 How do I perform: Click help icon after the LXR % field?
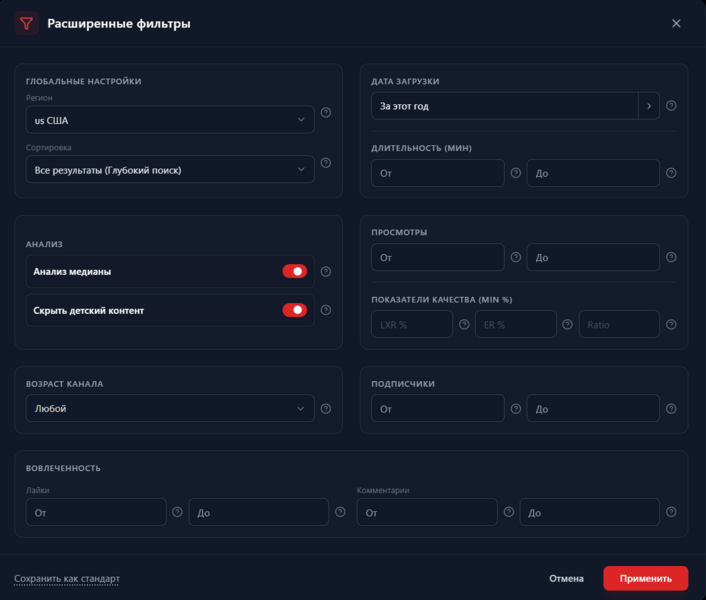click(x=464, y=324)
